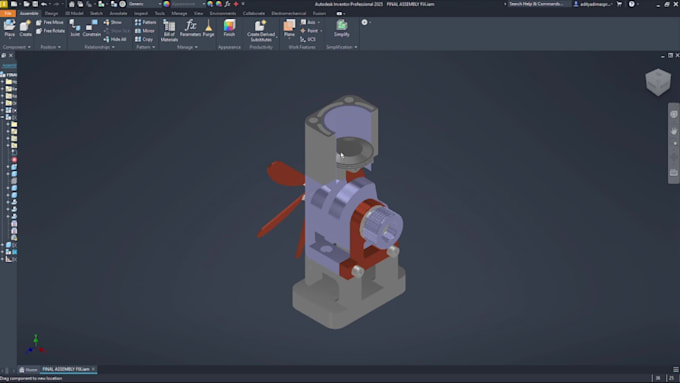The image size is (680, 383).
Task: Create a UCS
Action: click(x=308, y=39)
